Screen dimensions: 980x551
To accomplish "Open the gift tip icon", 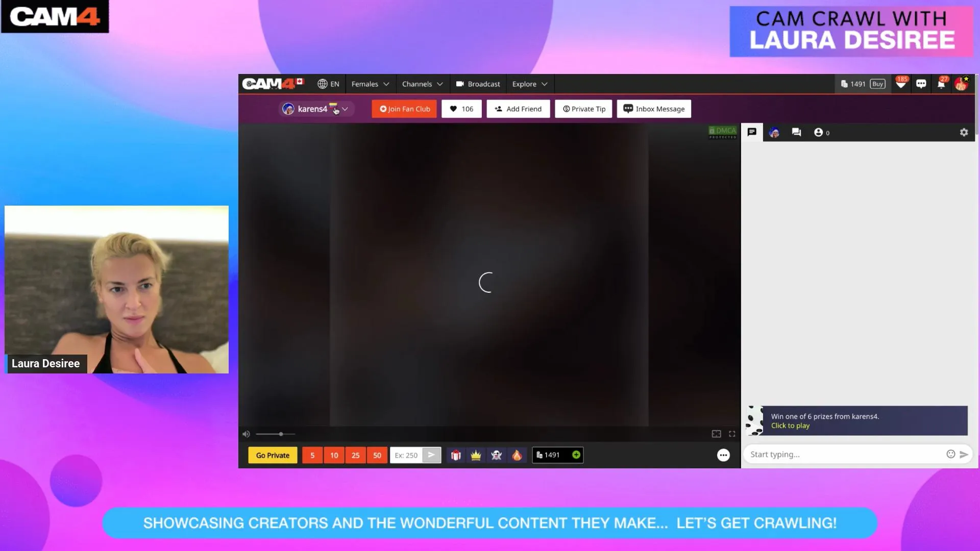I will click(x=456, y=455).
